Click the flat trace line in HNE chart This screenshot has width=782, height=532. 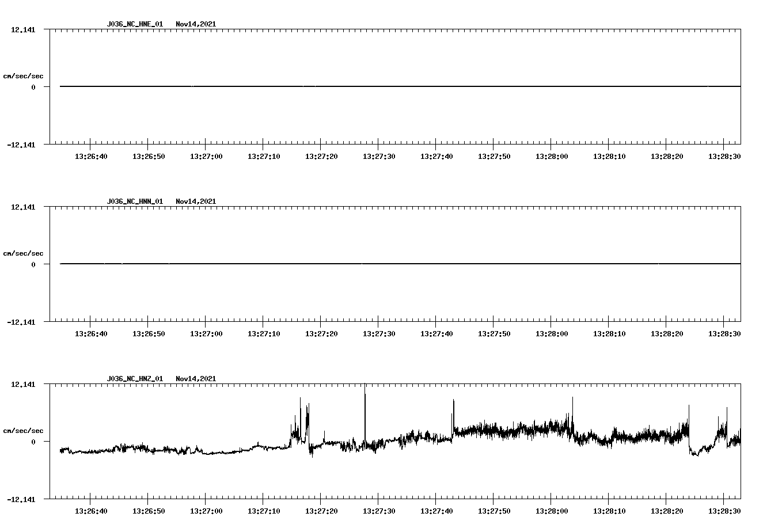click(400, 86)
